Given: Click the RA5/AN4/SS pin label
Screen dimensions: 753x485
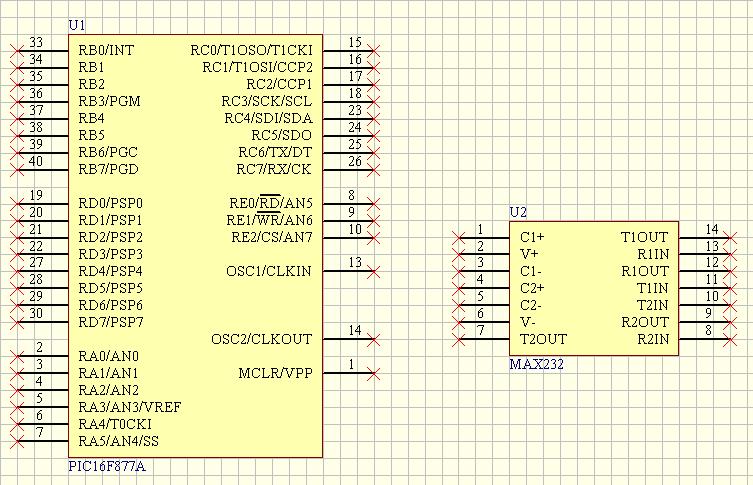Looking at the screenshot, I should click(x=118, y=441).
